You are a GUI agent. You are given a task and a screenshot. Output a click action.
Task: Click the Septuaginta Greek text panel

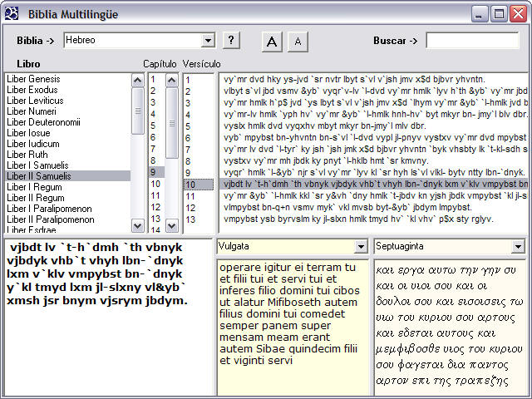point(450,328)
